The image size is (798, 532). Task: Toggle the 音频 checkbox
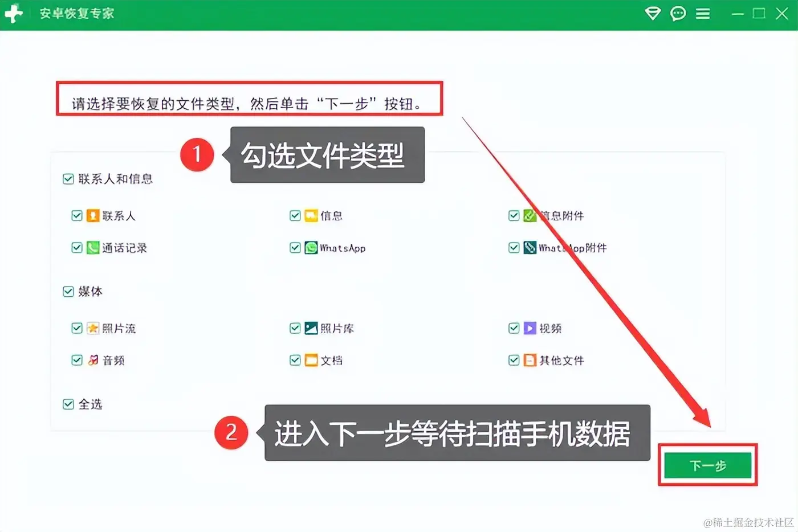(x=77, y=360)
